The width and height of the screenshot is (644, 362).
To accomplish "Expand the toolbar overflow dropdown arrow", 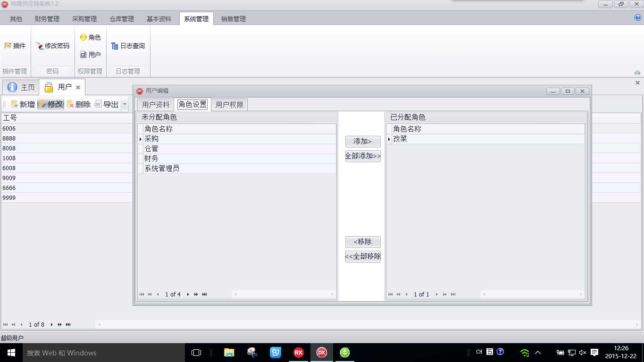I will coord(125,104).
